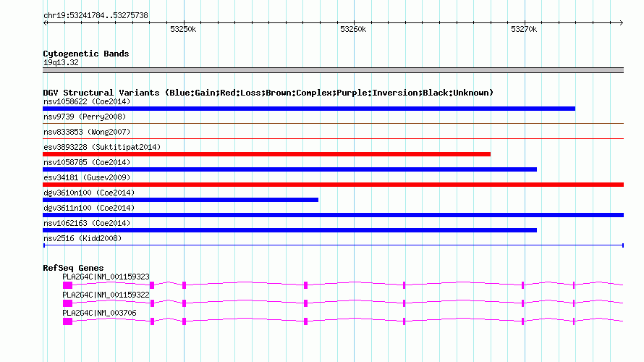The image size is (644, 362).
Task: Open the RefSeq Genes track title
Action: tap(73, 268)
